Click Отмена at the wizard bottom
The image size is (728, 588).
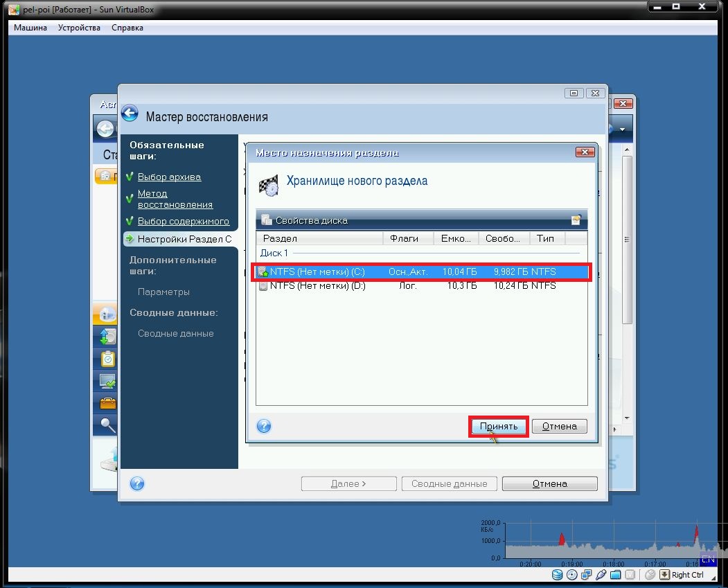[550, 483]
